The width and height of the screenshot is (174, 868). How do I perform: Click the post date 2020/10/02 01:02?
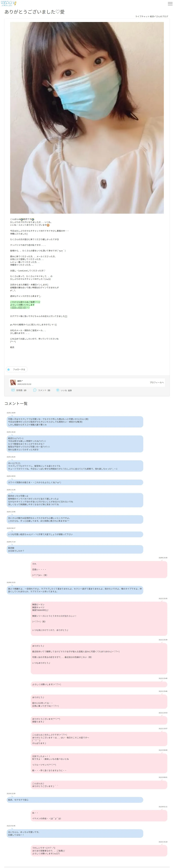[24, 384]
